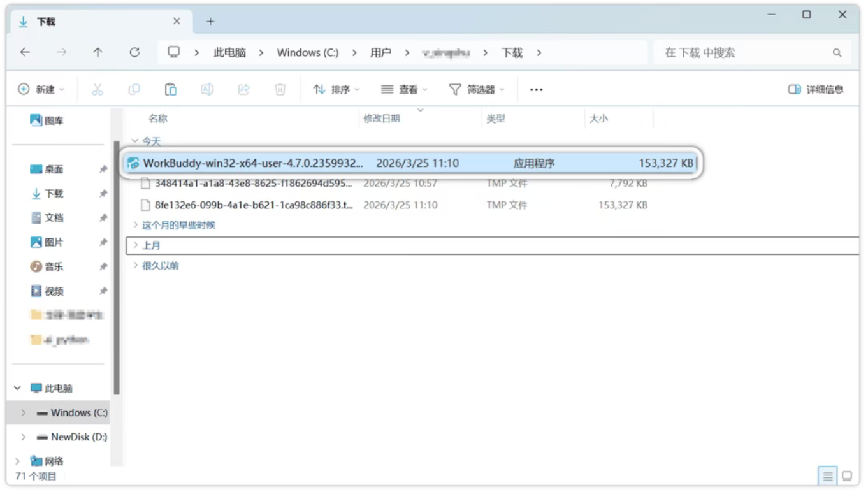Switch to details list view
Image resolution: width=868 pixels, height=492 pixels.
(x=827, y=476)
